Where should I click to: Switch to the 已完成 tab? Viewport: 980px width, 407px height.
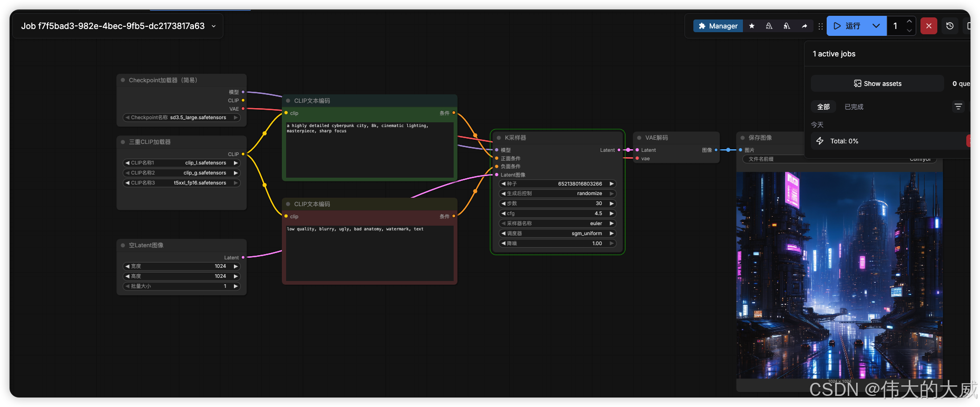pos(854,107)
